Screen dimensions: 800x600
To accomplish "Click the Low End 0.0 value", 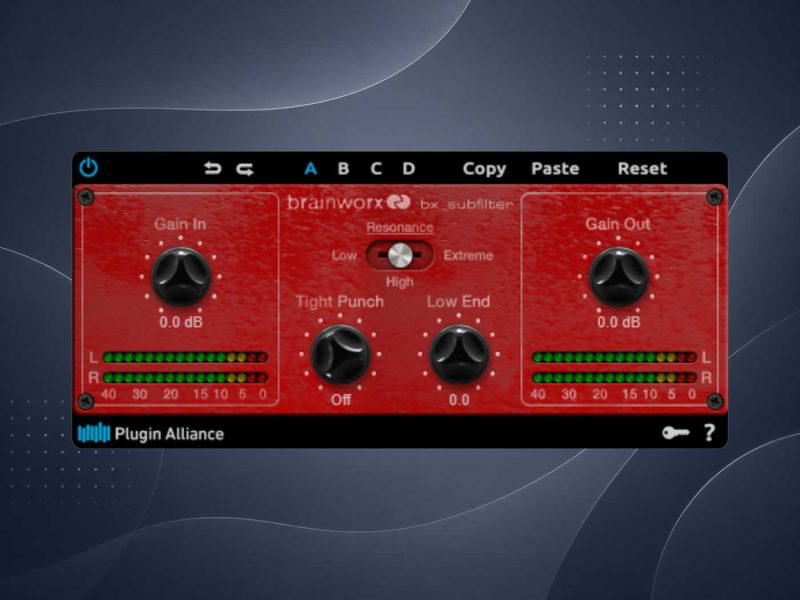I will tap(459, 400).
